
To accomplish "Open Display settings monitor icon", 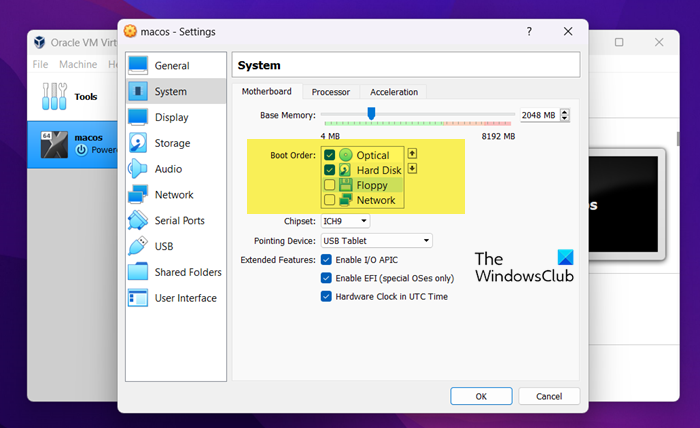I will (x=138, y=117).
